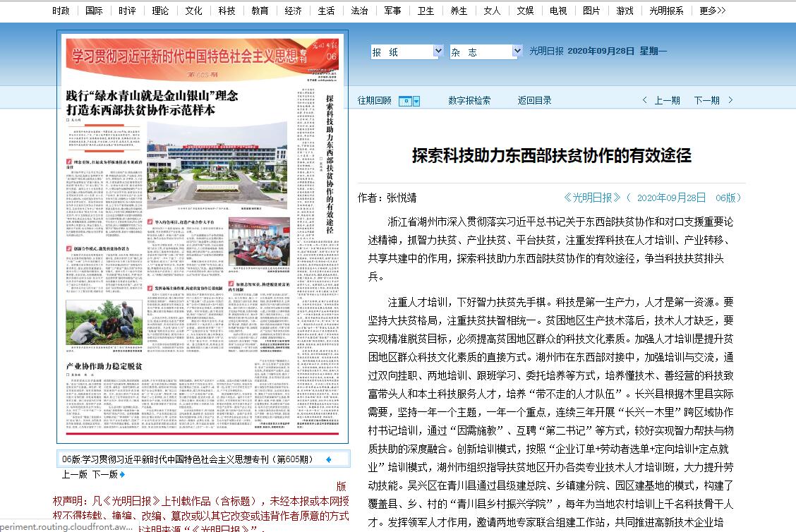796x532 pixels.
Task: Click the right arrow beside 下一期
Action: [730, 101]
